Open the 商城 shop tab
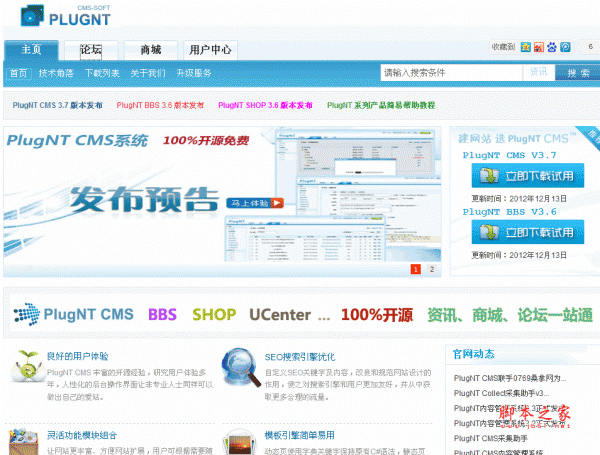Viewport: 600px width, 455px height. coord(151,50)
